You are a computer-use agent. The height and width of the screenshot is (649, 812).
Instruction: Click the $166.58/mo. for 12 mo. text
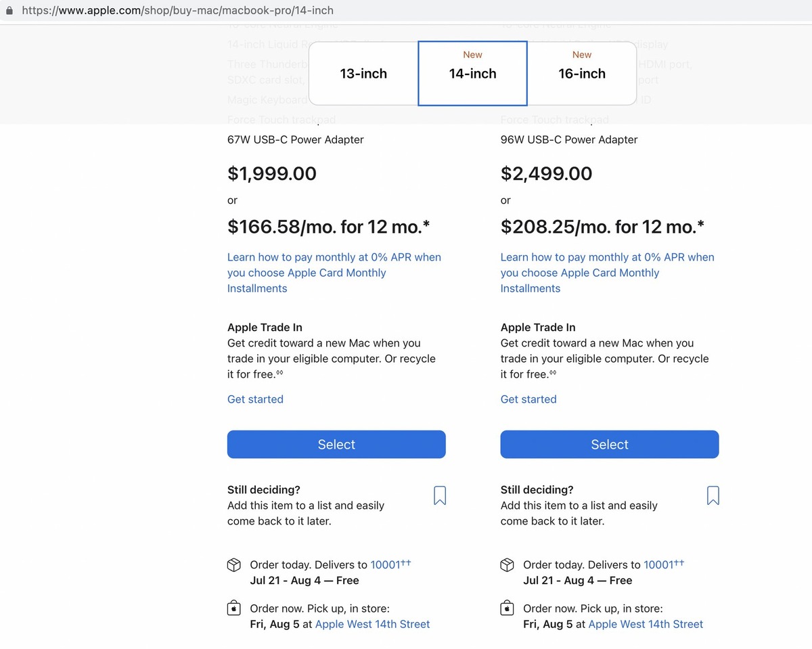[x=329, y=226]
